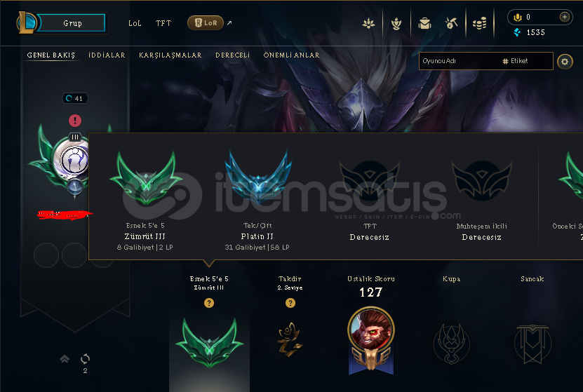Click the refresh arrows icon above 2
Image resolution: width=583 pixels, height=392 pixels.
tap(85, 359)
